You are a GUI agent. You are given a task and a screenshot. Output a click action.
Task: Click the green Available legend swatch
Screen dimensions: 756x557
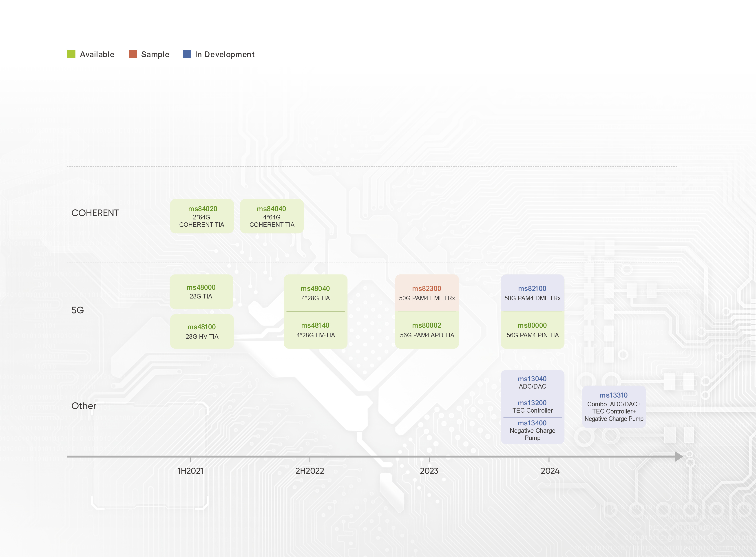coord(71,54)
